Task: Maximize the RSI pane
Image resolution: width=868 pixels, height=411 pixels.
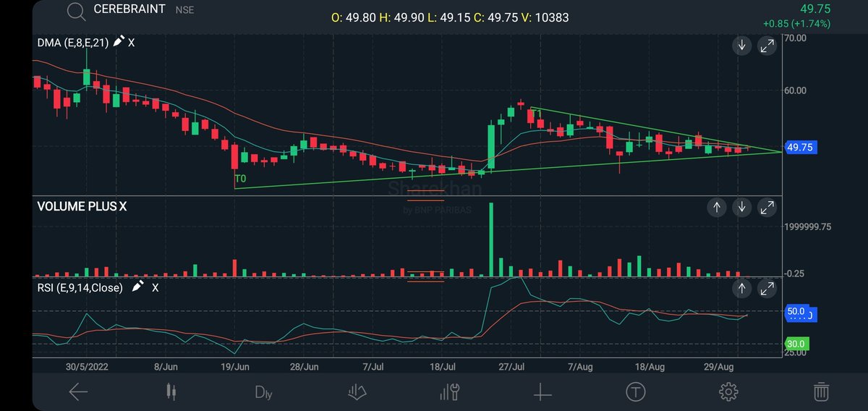Action: pos(767,289)
